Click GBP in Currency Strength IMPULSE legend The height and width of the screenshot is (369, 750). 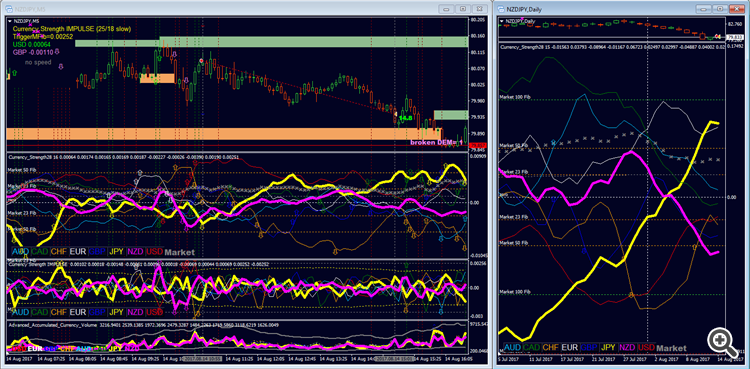[97, 312]
